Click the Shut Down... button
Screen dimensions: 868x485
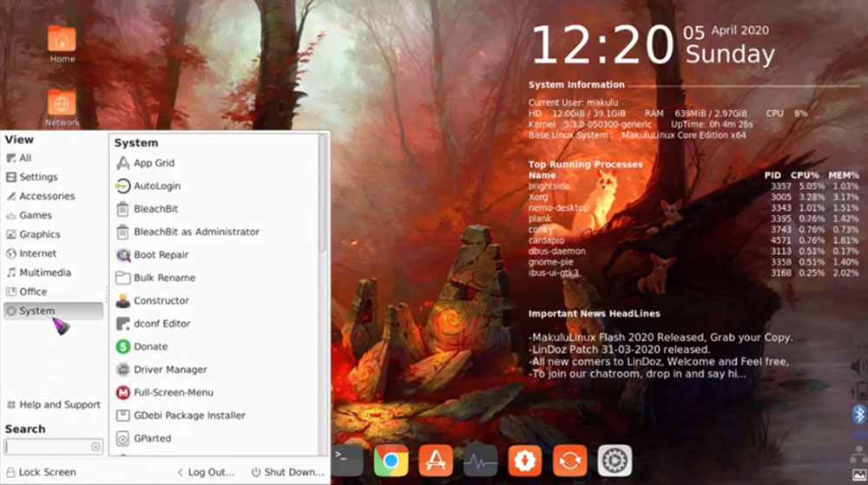coord(288,472)
